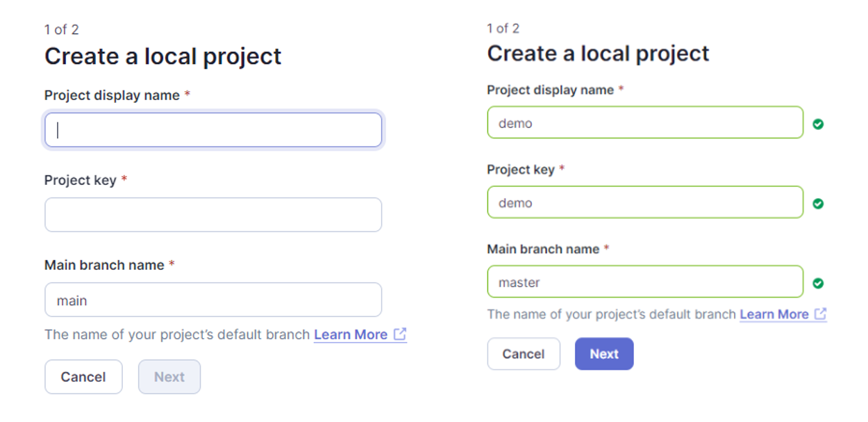The image size is (868, 422).
Task: Click the empty Project key input field
Action: tap(213, 215)
